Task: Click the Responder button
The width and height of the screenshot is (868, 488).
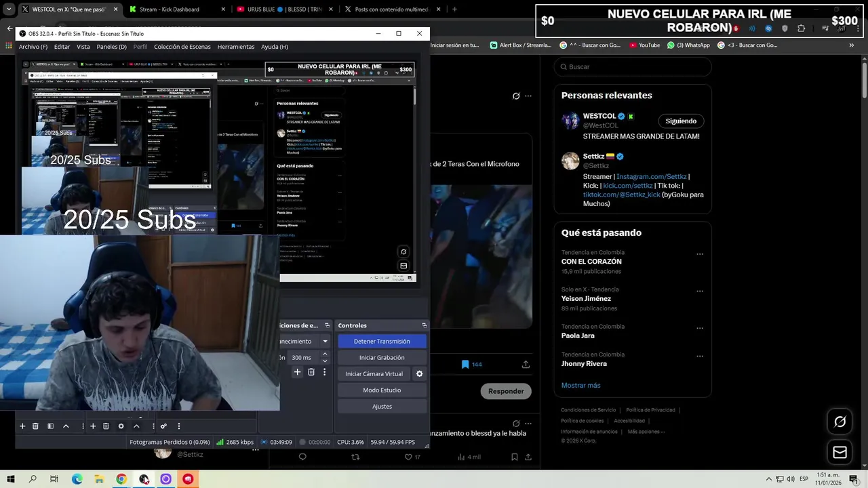Action: (x=506, y=391)
